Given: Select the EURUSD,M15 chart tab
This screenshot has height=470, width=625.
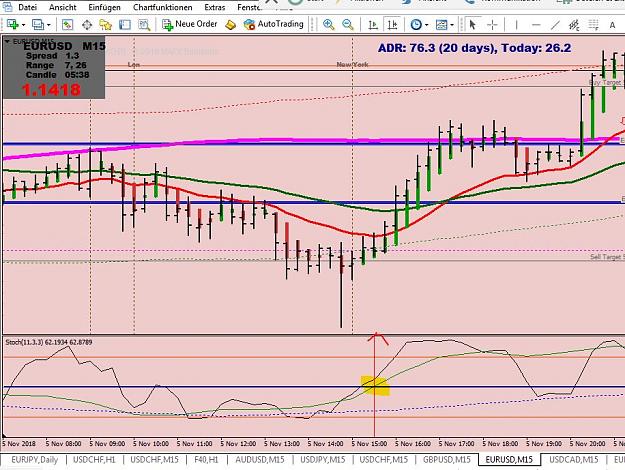Looking at the screenshot, I should [509, 460].
